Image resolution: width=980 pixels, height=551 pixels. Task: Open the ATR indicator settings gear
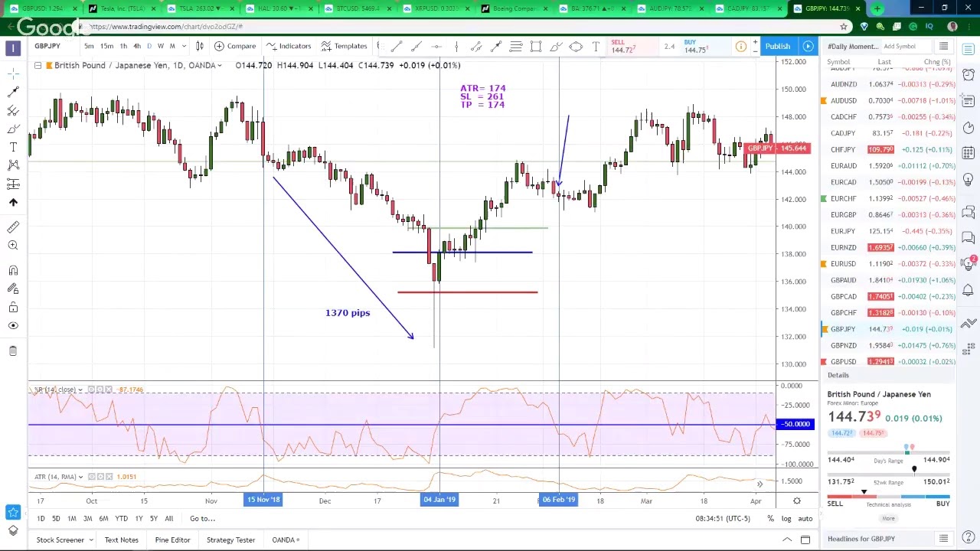click(101, 477)
